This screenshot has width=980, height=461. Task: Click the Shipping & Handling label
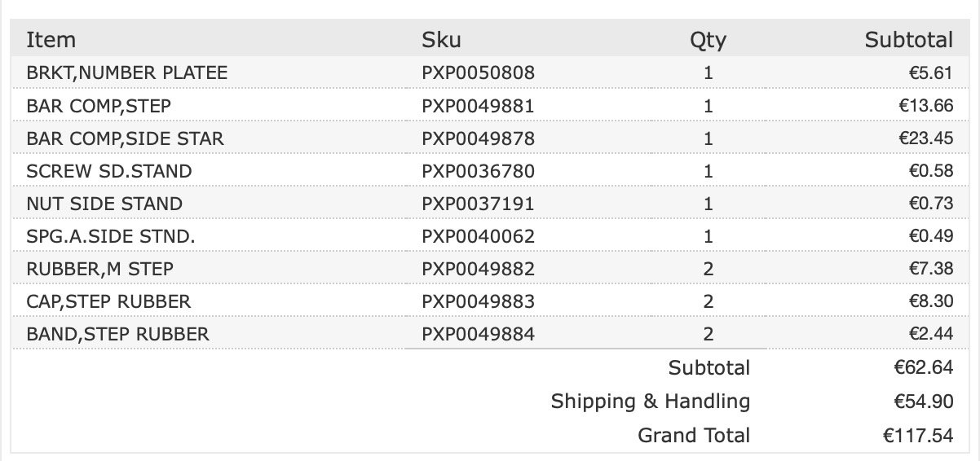click(x=650, y=401)
